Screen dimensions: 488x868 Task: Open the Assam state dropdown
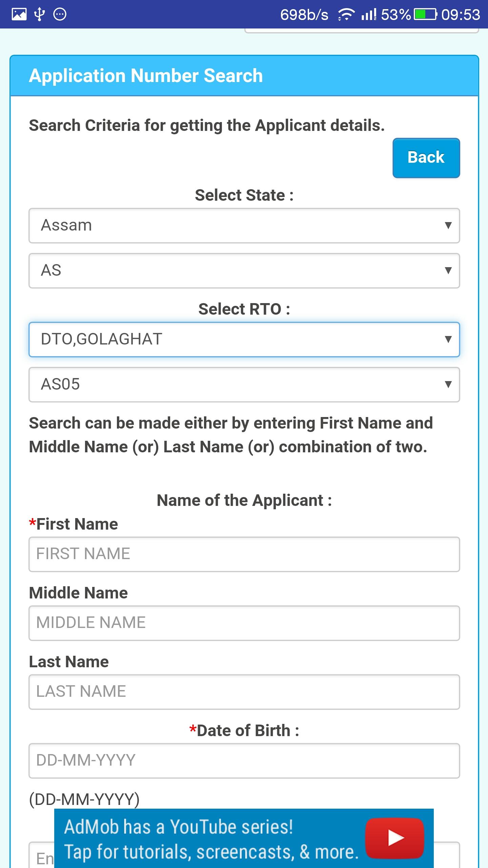244,225
